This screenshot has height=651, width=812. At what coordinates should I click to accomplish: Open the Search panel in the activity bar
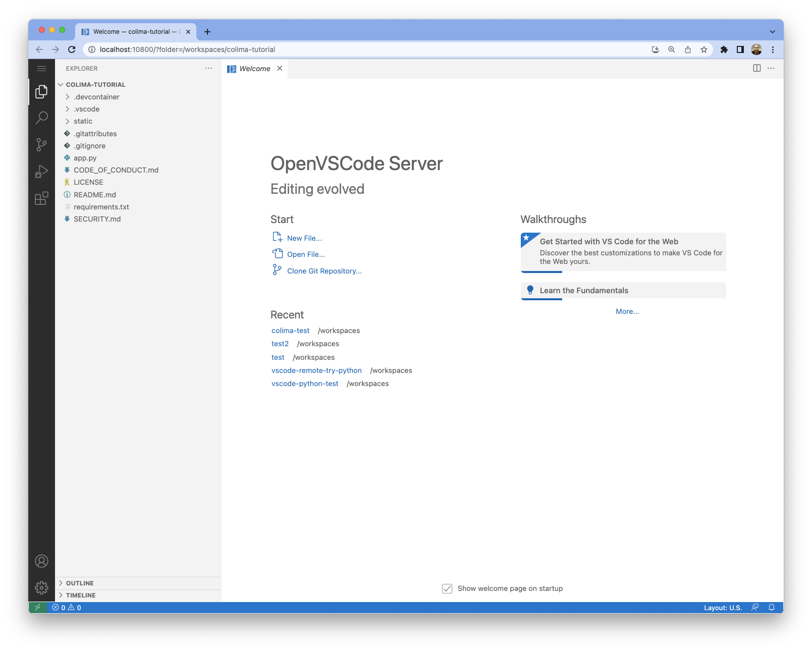41,118
